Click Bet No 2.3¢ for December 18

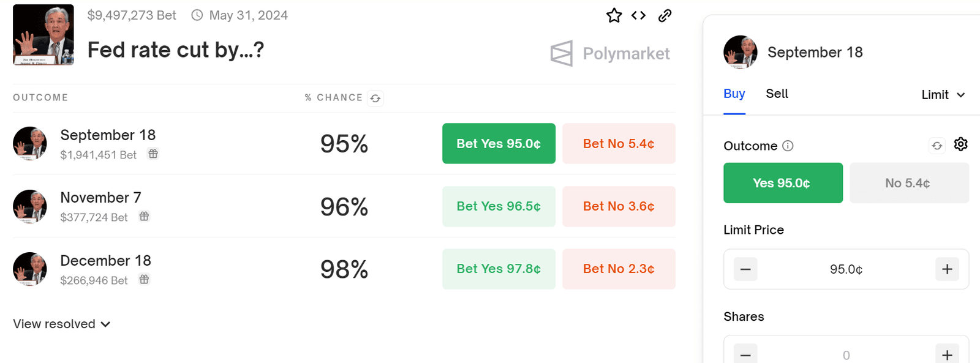coord(619,269)
